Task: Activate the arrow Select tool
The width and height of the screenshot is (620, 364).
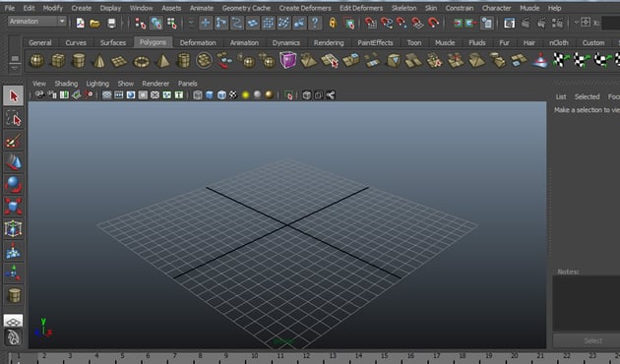Action: 14,96
